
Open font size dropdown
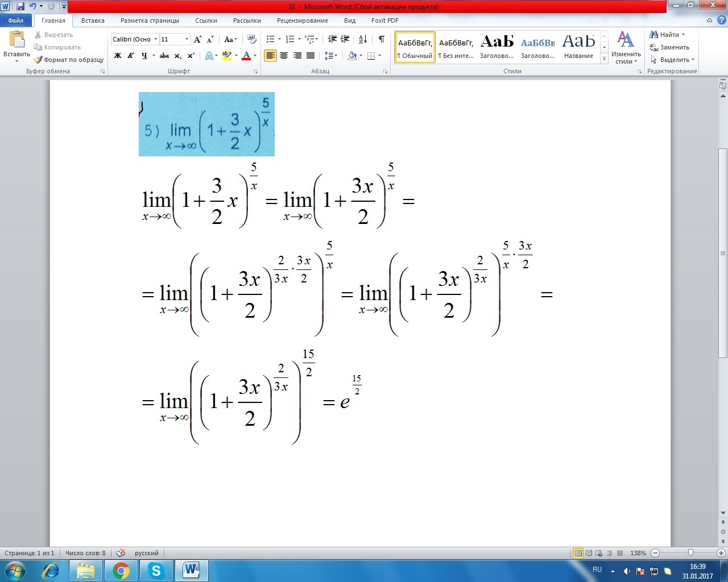(x=187, y=39)
